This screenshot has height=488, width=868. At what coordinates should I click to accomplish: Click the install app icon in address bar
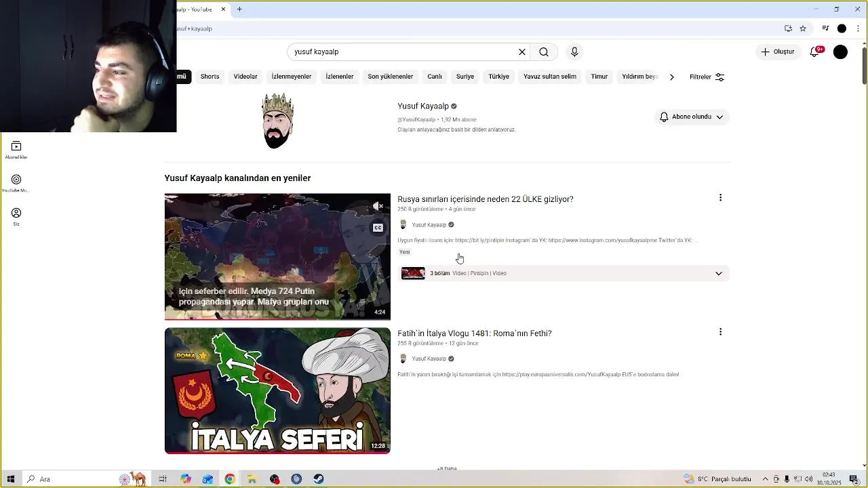click(x=788, y=28)
